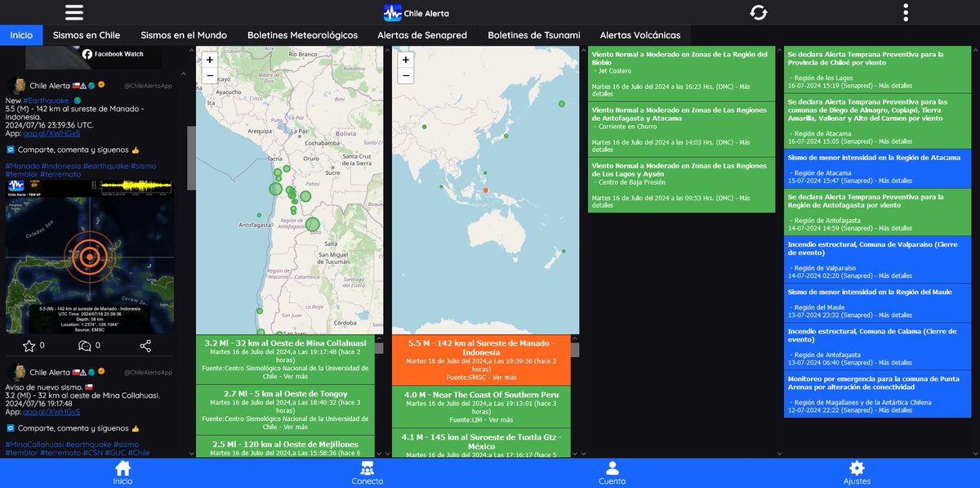Click the share icon on Manado post
The height and width of the screenshot is (488, 980).
coord(145,346)
